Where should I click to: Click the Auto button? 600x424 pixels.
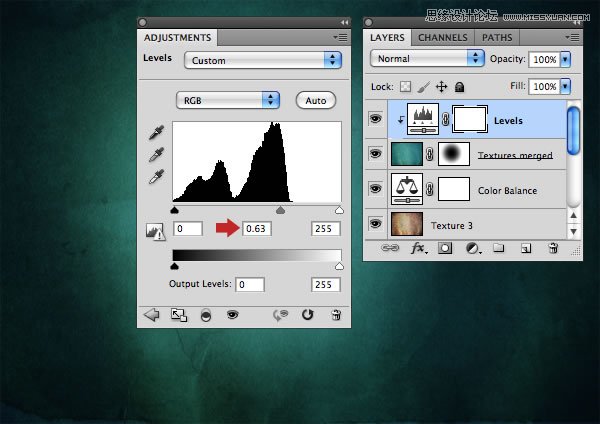316,100
